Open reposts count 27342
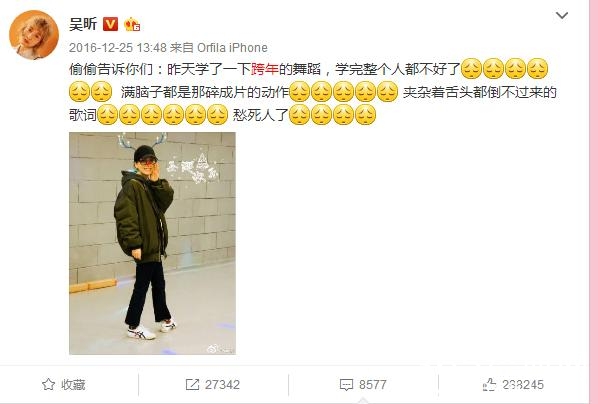The image size is (598, 404). [x=222, y=385]
